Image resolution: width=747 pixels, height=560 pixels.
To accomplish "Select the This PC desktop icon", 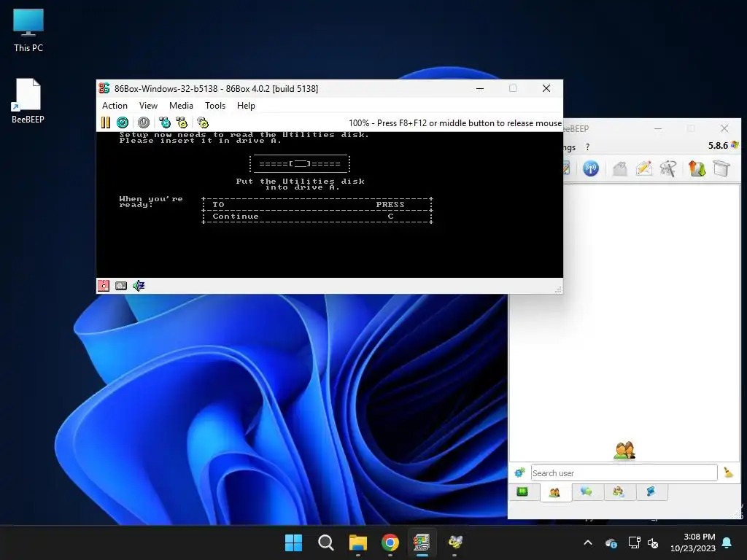I will [x=28, y=31].
